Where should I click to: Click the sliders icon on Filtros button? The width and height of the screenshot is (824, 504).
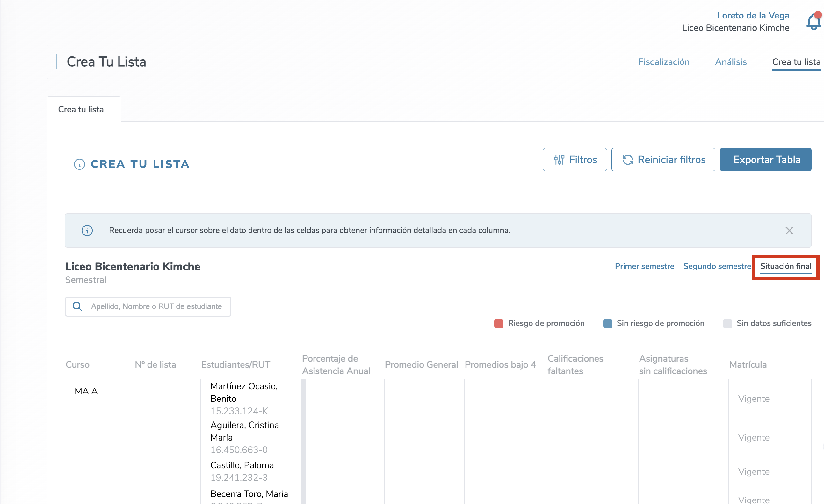pos(559,160)
